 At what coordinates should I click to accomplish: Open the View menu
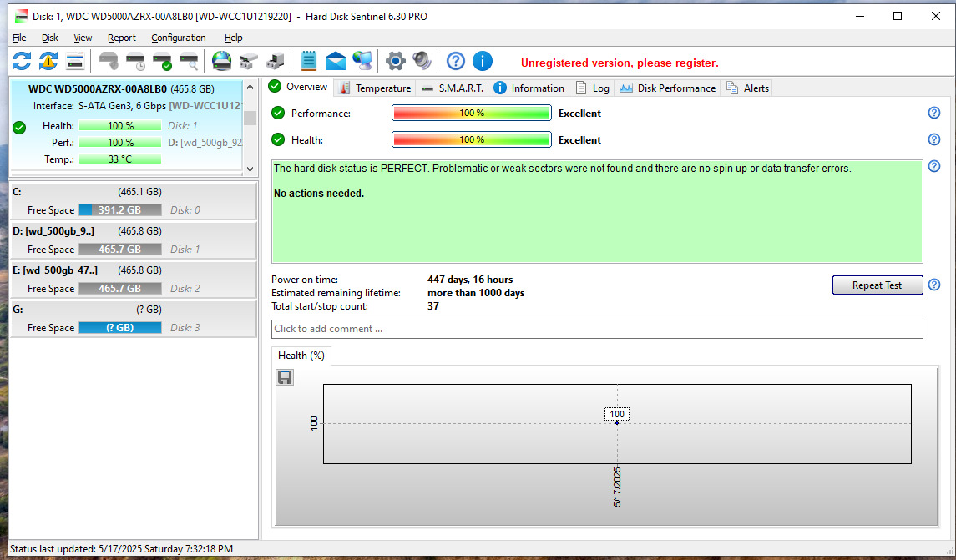point(83,38)
